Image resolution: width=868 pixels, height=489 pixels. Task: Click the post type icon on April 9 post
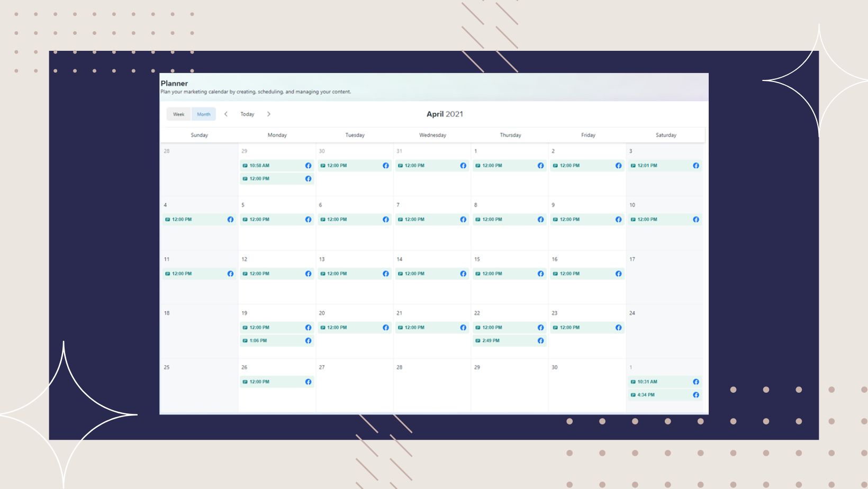coord(555,220)
